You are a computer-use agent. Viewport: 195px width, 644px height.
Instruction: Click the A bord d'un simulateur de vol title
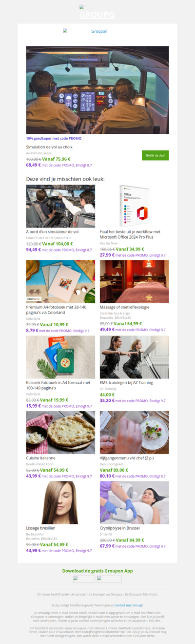[53, 232]
